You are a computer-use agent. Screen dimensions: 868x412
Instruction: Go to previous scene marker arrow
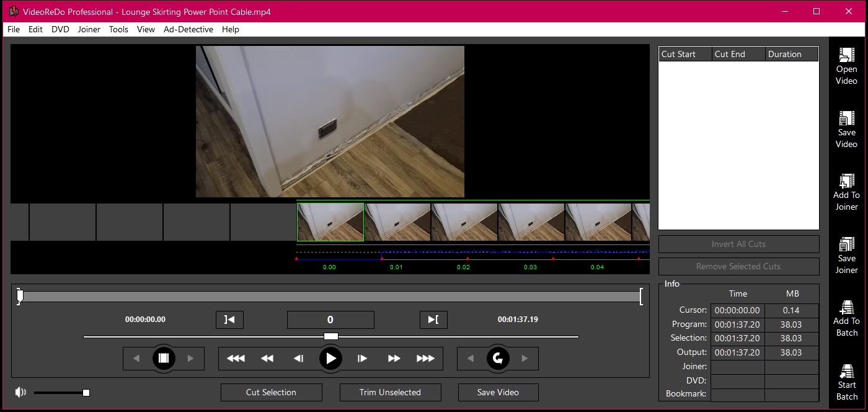(x=136, y=359)
